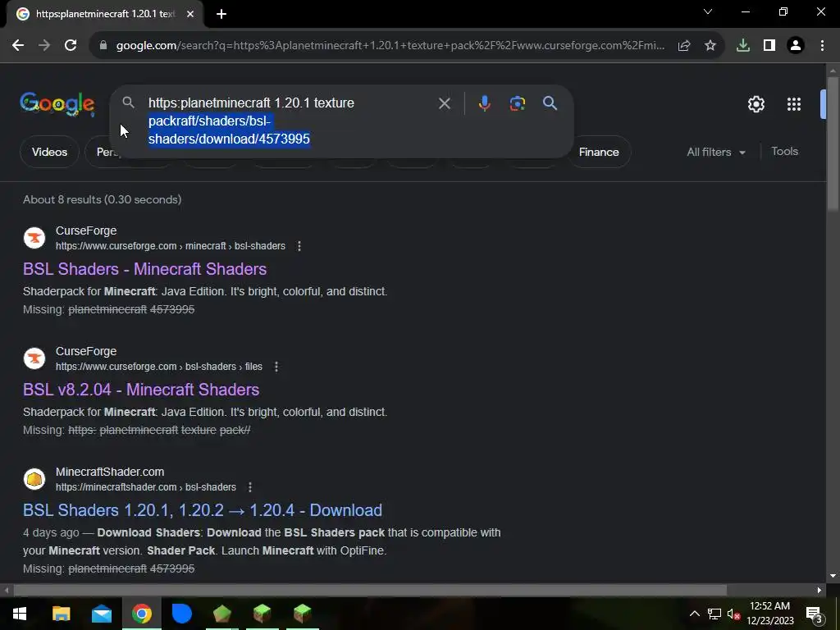Click the browser forward arrow
Image resolution: width=840 pixels, height=630 pixels.
pyautogui.click(x=44, y=46)
